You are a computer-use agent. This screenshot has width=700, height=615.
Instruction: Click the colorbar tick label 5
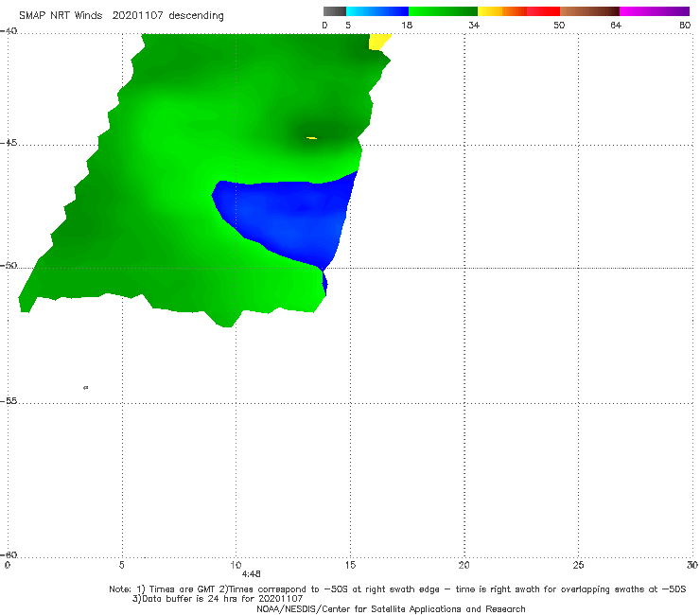click(348, 25)
